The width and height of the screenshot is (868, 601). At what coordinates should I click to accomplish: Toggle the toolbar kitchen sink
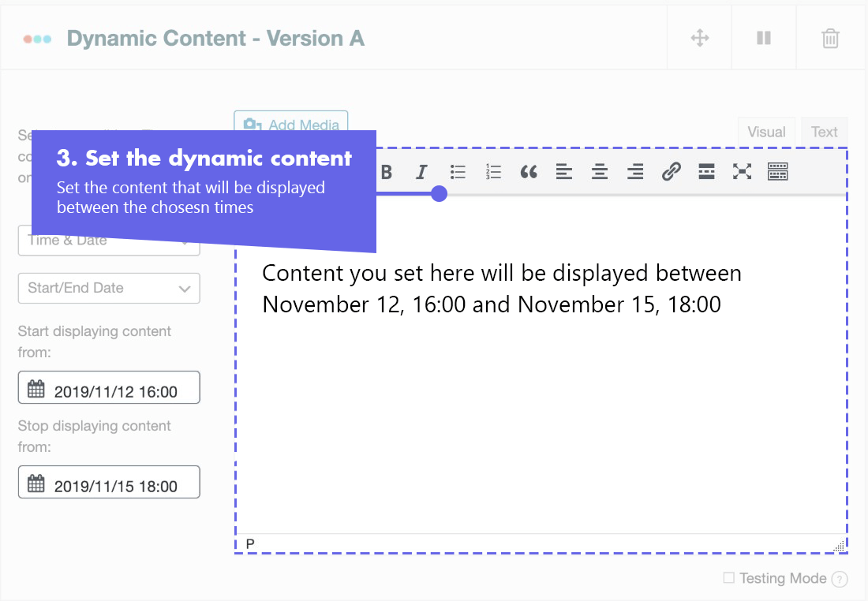(x=778, y=172)
